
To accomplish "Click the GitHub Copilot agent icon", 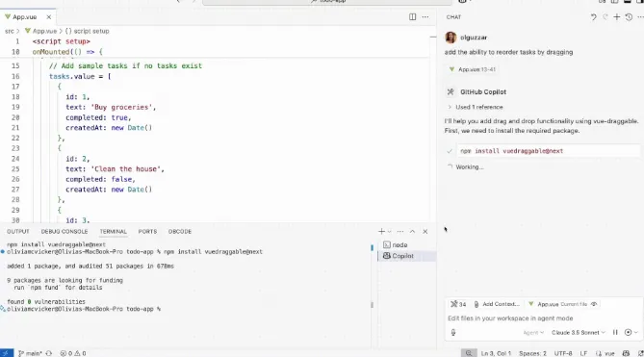I will 451,92.
